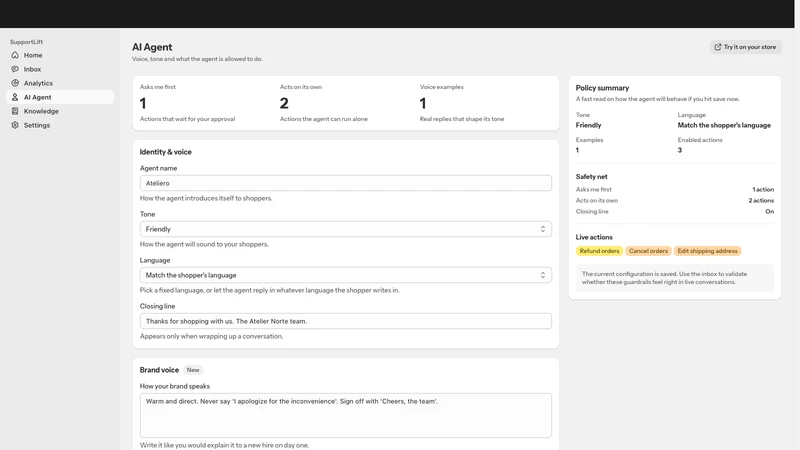
Task: Click the Brand voice section heading
Action: tap(159, 370)
